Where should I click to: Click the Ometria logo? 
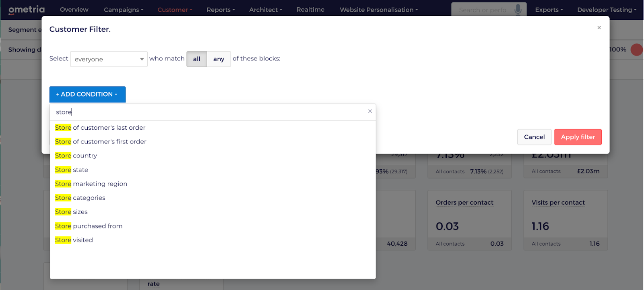[27, 10]
